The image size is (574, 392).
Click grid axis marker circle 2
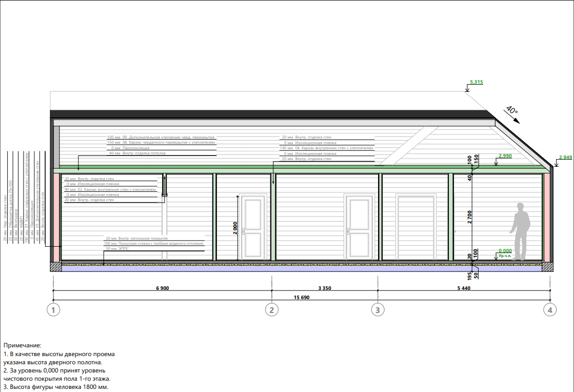pyautogui.click(x=271, y=309)
